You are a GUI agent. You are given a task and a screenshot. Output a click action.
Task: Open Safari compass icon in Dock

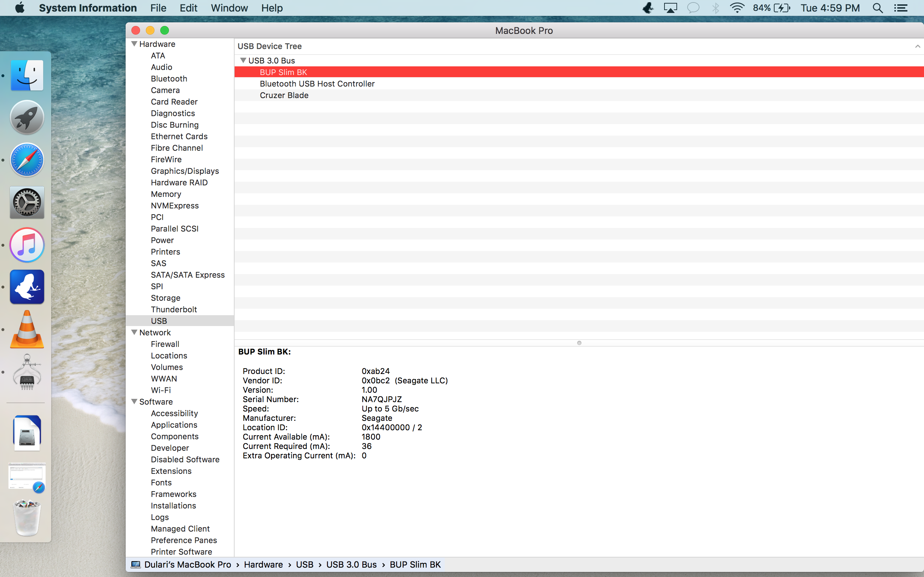click(27, 160)
